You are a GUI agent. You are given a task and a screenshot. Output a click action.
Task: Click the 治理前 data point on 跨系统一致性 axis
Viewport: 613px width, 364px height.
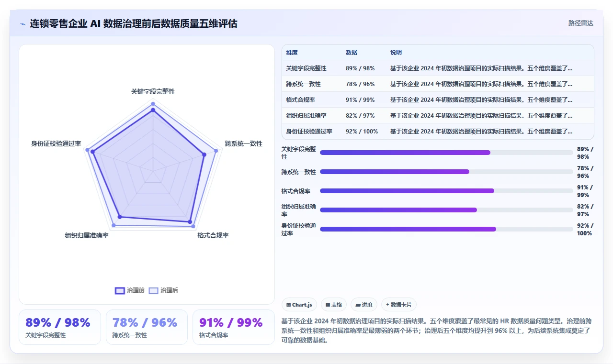(204, 154)
